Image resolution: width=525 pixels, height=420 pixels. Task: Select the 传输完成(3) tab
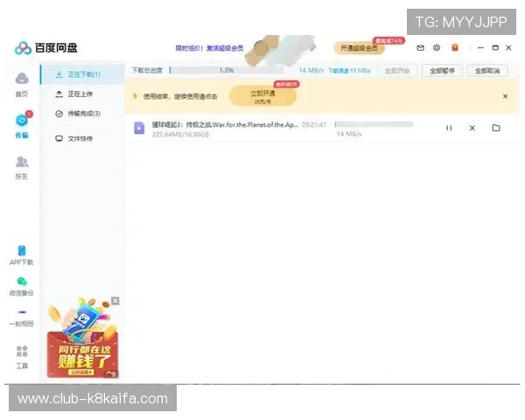(x=82, y=114)
